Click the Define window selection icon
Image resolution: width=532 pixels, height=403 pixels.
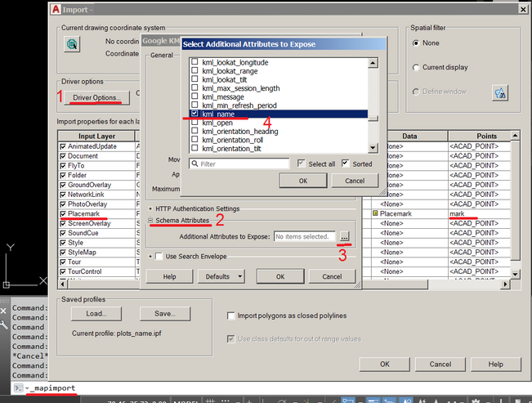click(x=500, y=92)
